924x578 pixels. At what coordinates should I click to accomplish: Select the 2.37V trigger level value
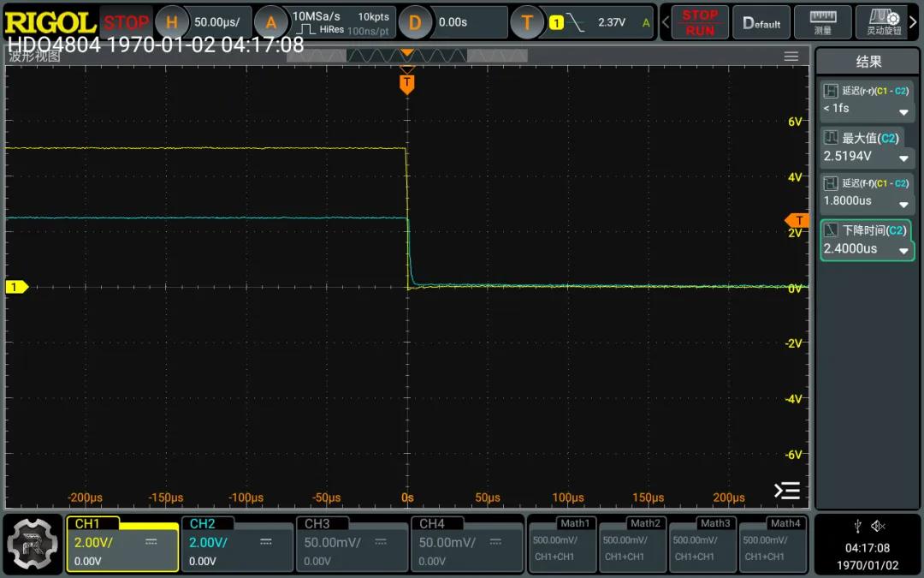(x=612, y=22)
